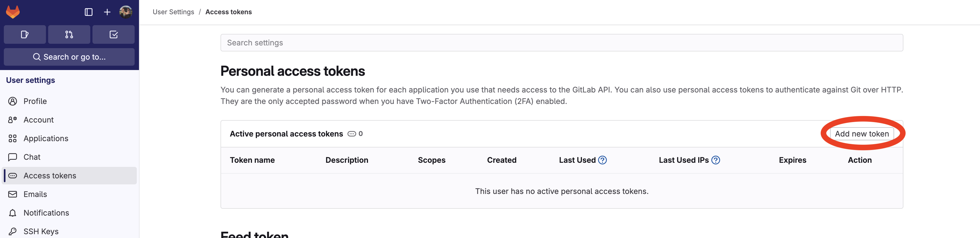Select Chat from user settings

coord(32,157)
